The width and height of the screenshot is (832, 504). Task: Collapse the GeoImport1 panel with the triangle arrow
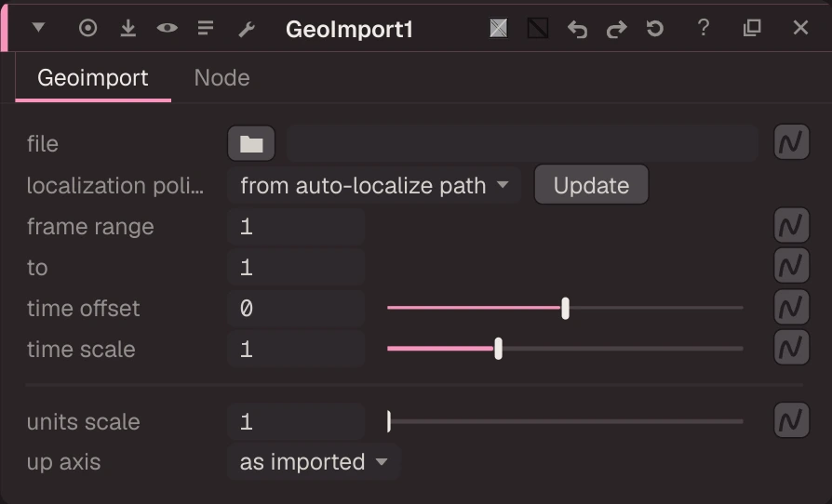(38, 27)
